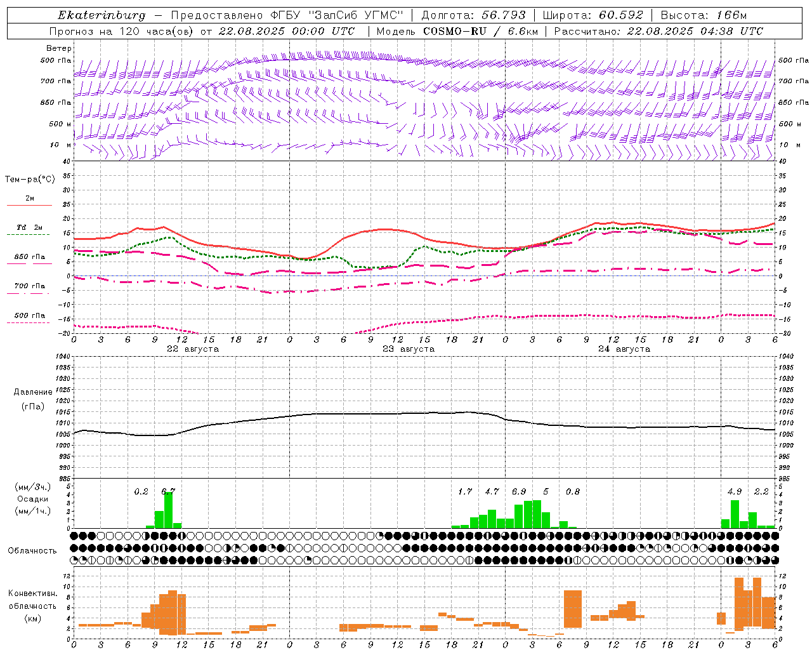Image resolution: width=812 pixels, height=650 pixels.
Task: Click the Широта: 60.592 value
Action: coord(593,15)
